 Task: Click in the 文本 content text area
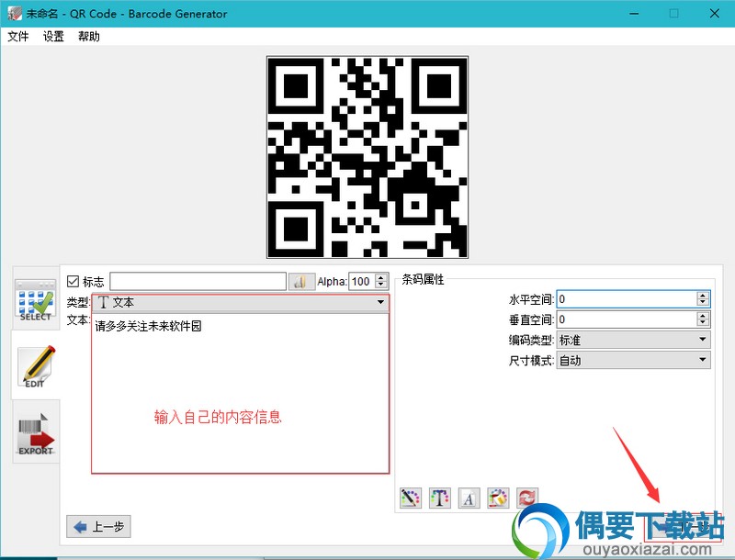point(241,393)
